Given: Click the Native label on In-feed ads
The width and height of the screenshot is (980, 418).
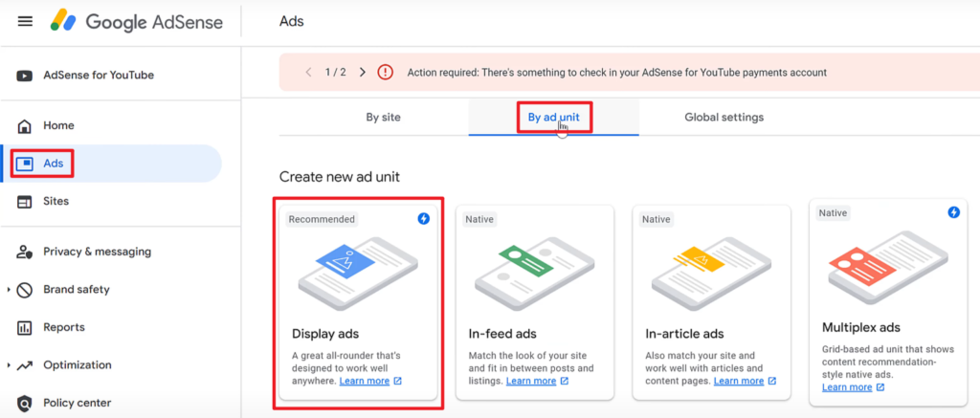Looking at the screenshot, I should point(479,219).
